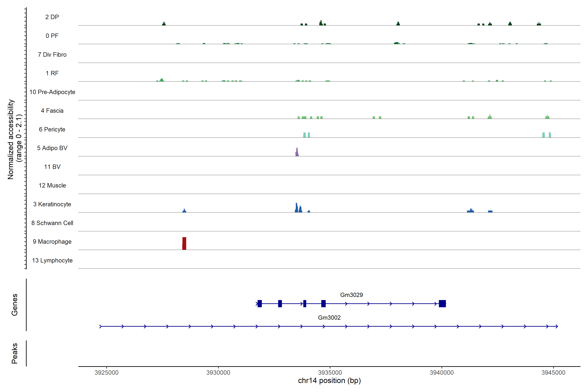Click the chr14 position axis title

(x=329, y=381)
